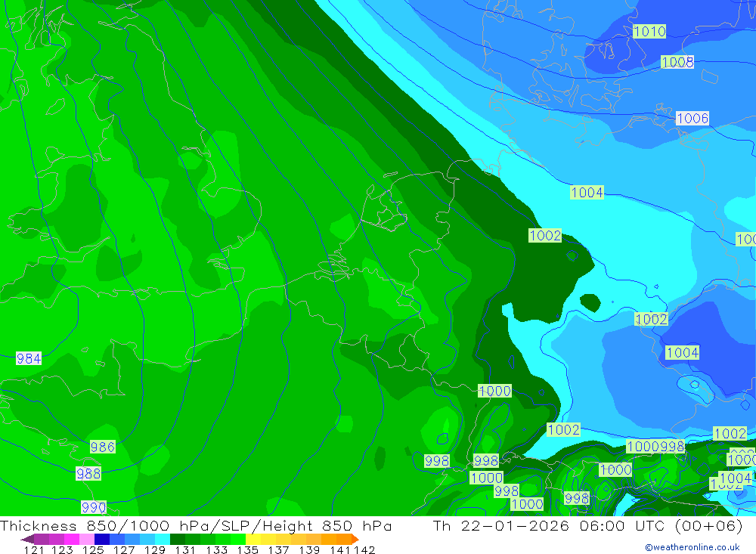Pick the cyan swatch in the legend

coord(162,539)
